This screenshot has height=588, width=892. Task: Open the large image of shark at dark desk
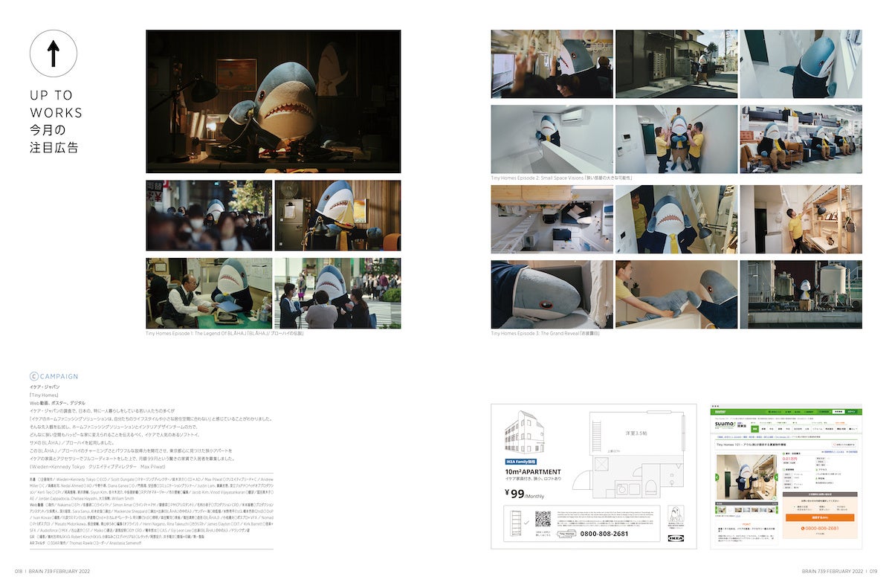(x=273, y=101)
